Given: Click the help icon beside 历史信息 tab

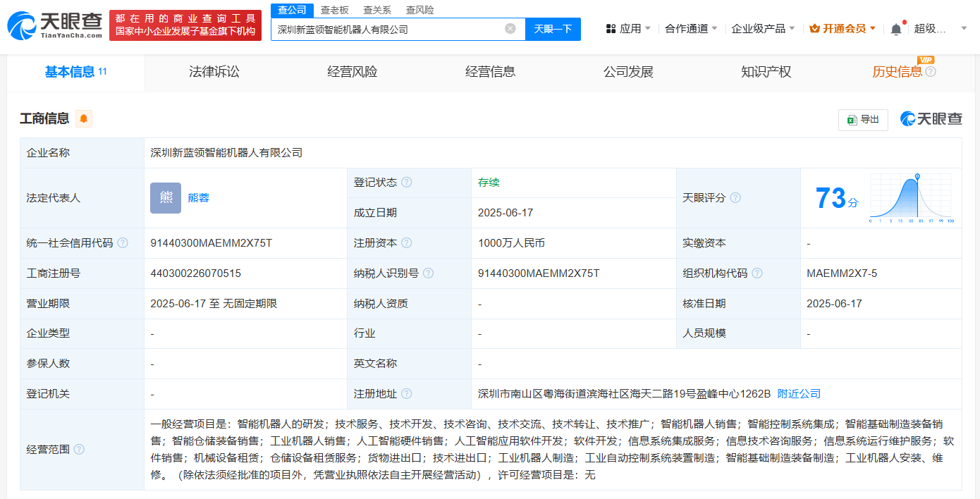Looking at the screenshot, I should (x=931, y=72).
